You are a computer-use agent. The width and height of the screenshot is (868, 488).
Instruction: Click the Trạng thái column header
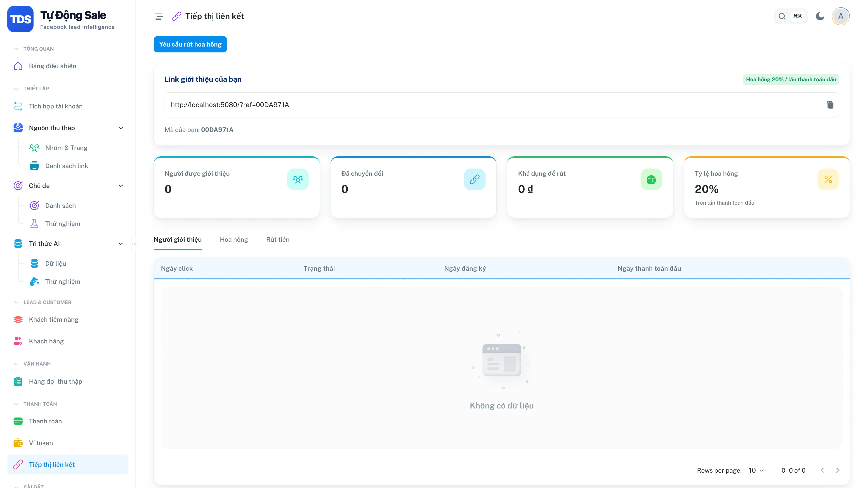[x=319, y=268]
